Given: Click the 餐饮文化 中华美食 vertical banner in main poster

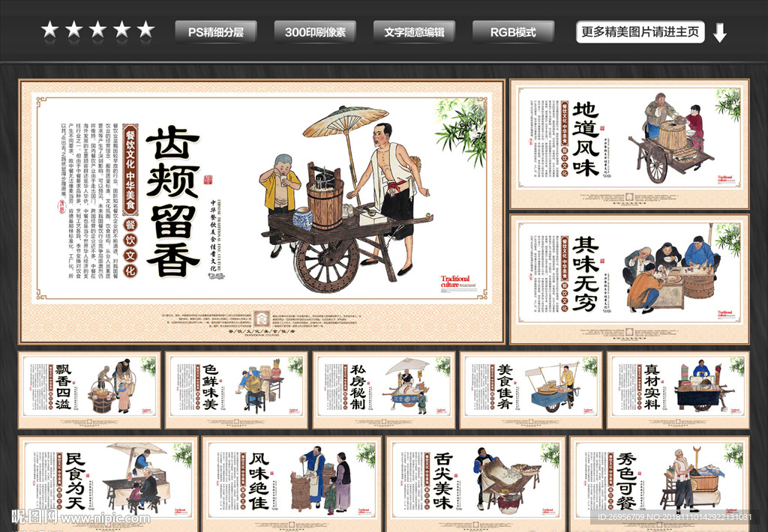Looking at the screenshot, I should click(130, 169).
